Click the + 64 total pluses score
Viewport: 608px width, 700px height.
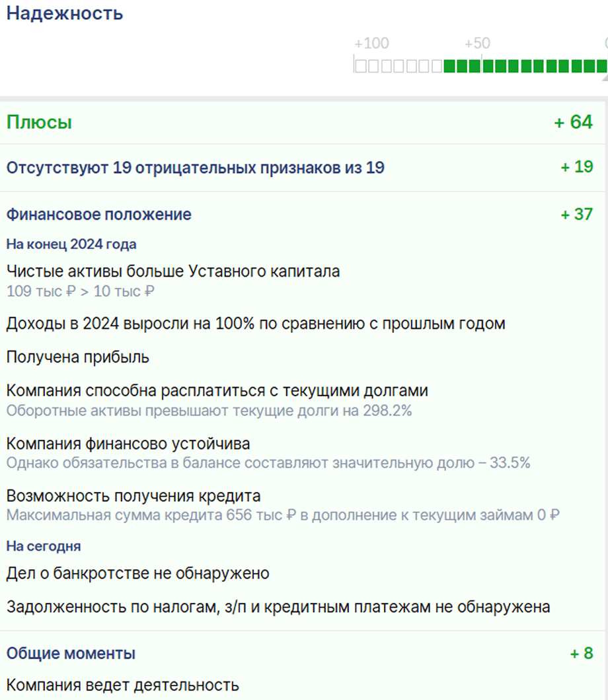point(573,122)
